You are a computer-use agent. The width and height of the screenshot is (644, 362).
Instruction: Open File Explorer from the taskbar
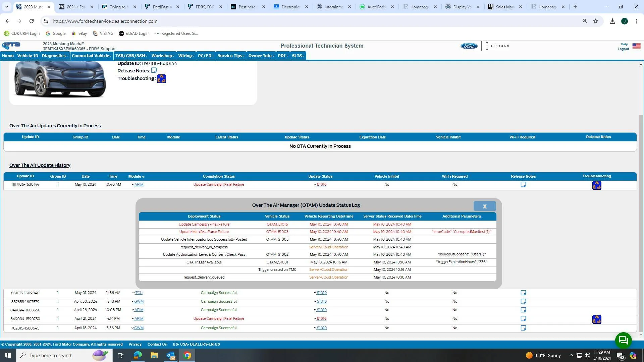154,355
